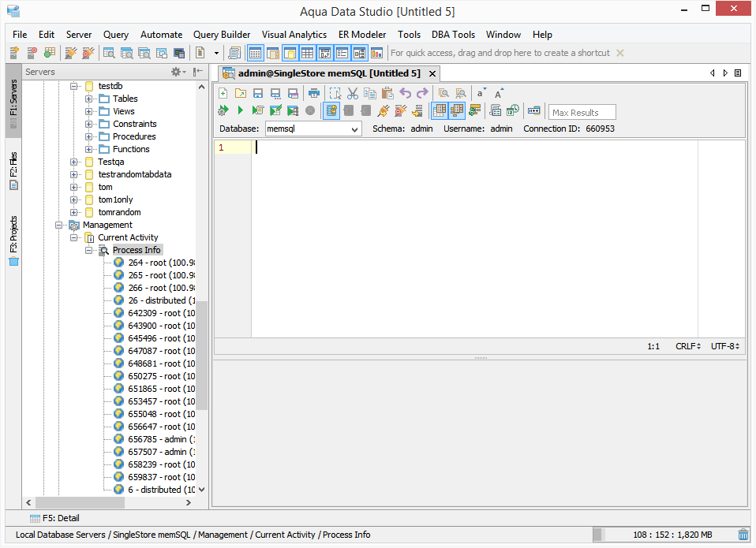
Task: Click the Register Server icon in main toolbar
Action: pyautogui.click(x=14, y=53)
